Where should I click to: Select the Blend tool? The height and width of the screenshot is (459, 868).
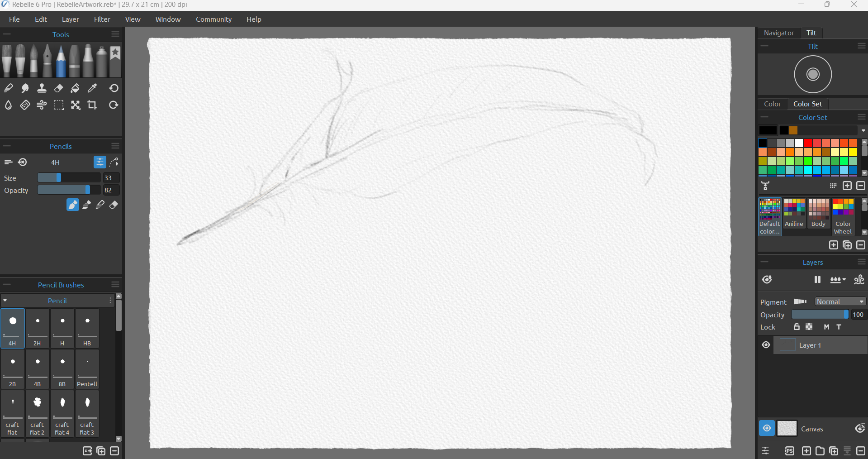[x=9, y=88]
